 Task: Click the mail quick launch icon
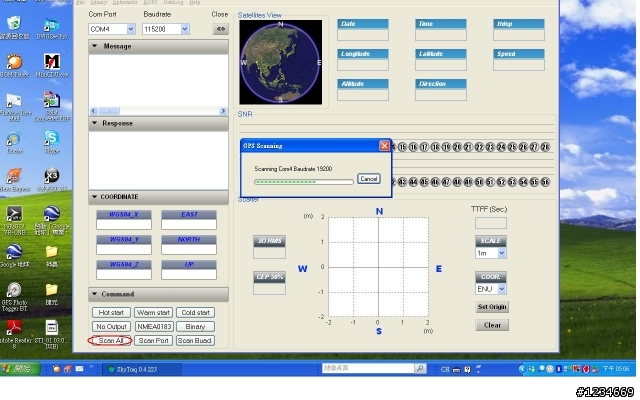(79, 369)
